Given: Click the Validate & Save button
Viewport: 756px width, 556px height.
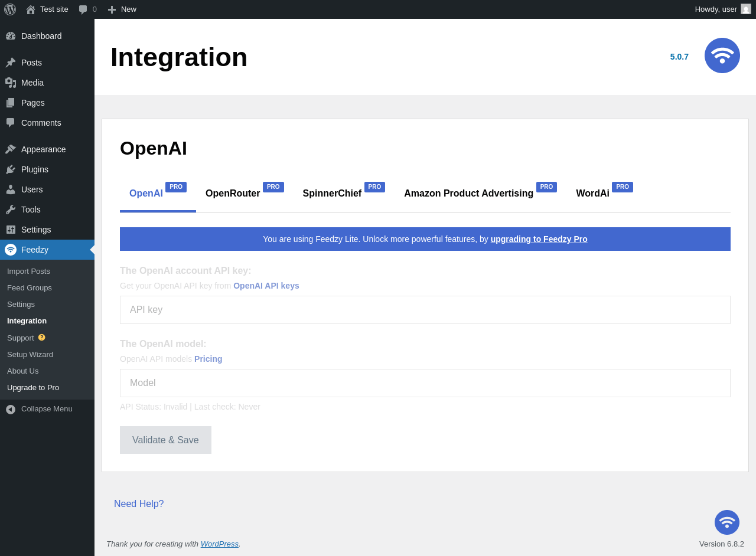Looking at the screenshot, I should (x=165, y=440).
